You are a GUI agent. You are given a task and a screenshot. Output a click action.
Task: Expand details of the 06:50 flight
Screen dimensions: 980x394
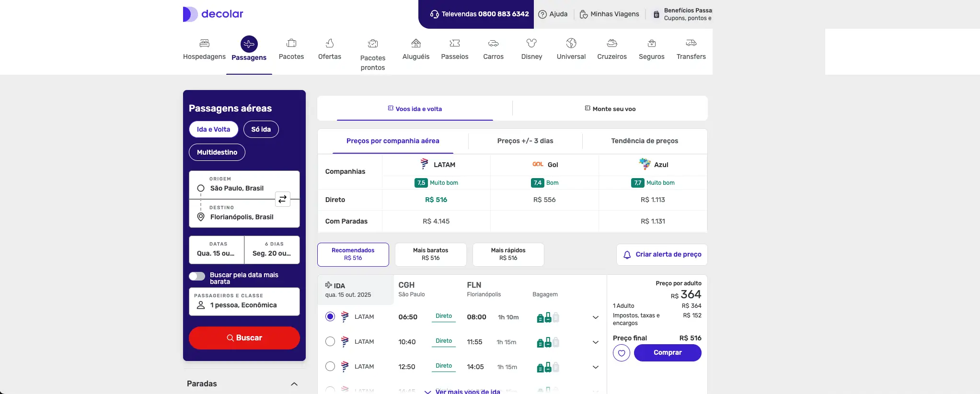[596, 317]
